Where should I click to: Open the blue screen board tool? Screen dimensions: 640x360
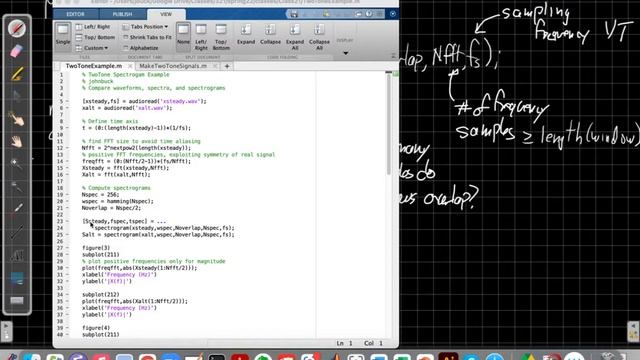tap(17, 278)
